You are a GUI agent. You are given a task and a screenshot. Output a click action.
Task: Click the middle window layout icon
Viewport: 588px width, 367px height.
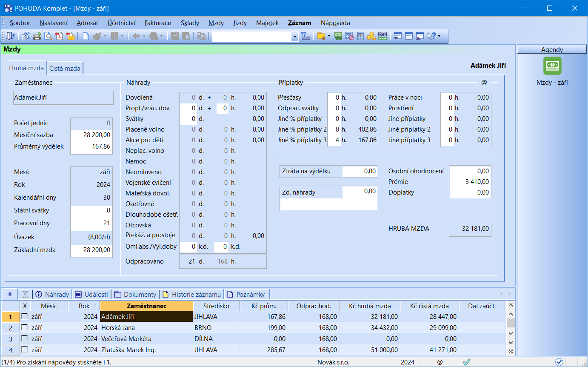tap(409, 37)
